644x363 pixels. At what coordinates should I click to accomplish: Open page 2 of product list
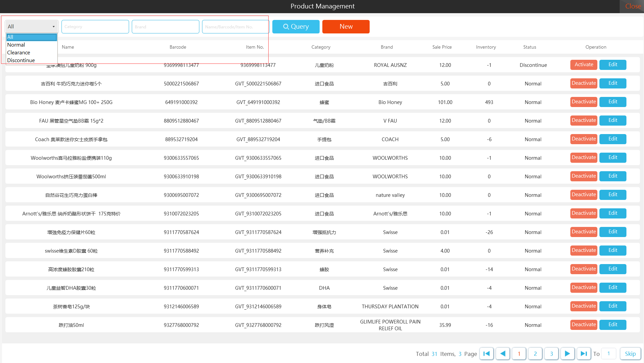[x=535, y=354]
